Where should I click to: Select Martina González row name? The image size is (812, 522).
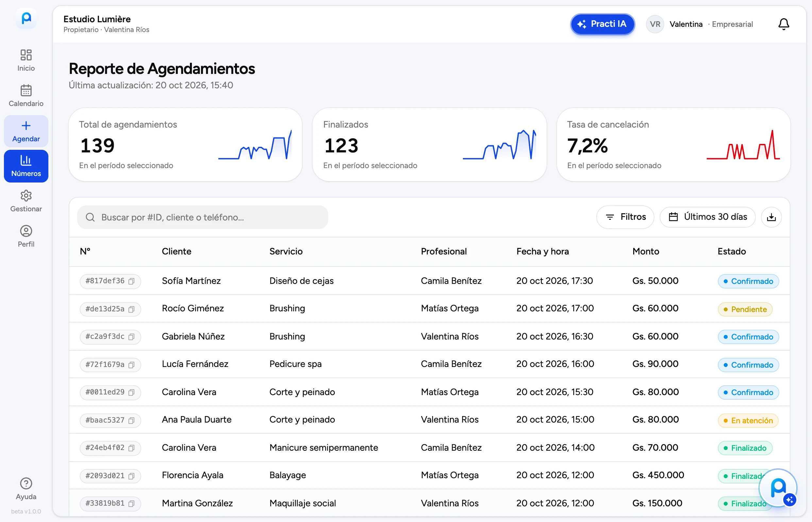pyautogui.click(x=197, y=503)
